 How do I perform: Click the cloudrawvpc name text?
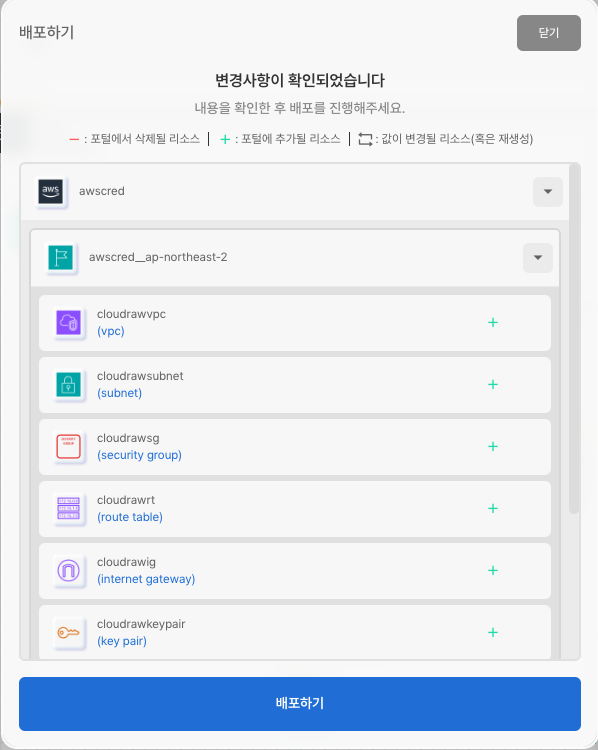coord(132,314)
